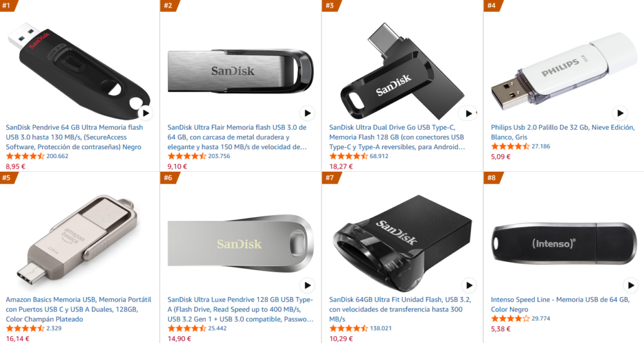
Task: Open the Amazon Basics Memoria USB title link
Action: (79, 309)
